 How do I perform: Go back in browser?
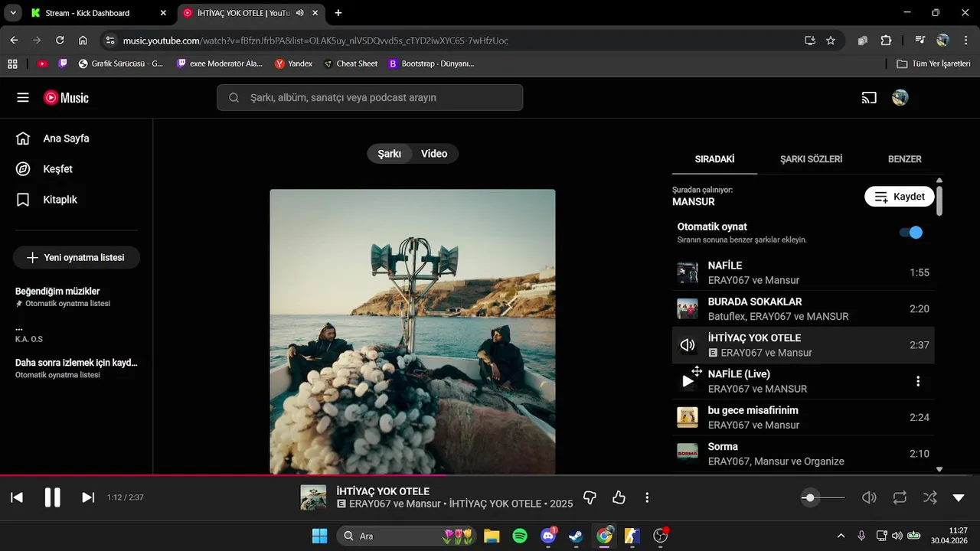14,41
